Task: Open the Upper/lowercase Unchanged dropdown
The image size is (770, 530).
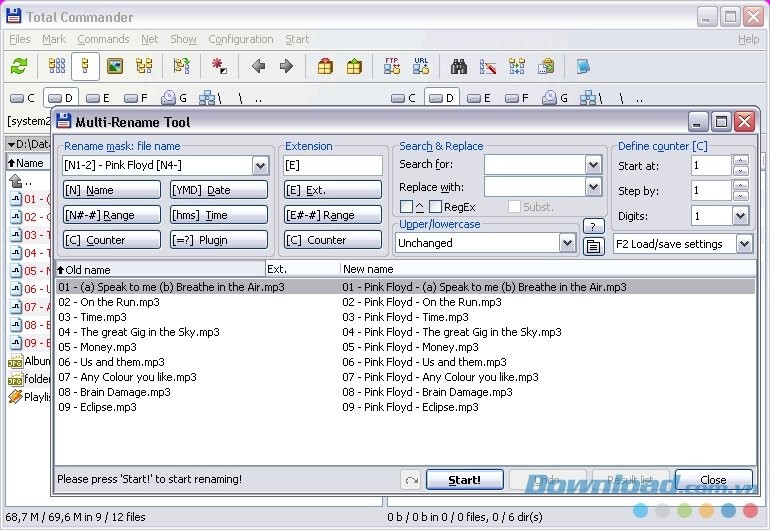Action: [567, 243]
